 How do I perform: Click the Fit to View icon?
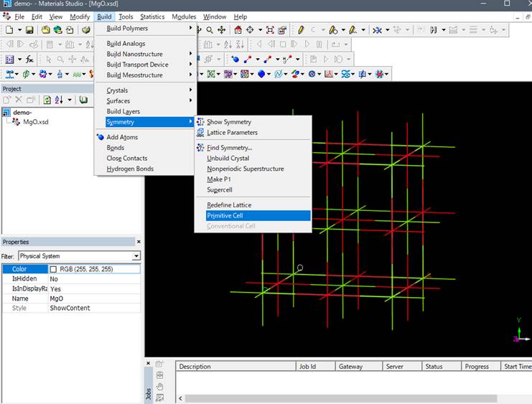[270, 30]
